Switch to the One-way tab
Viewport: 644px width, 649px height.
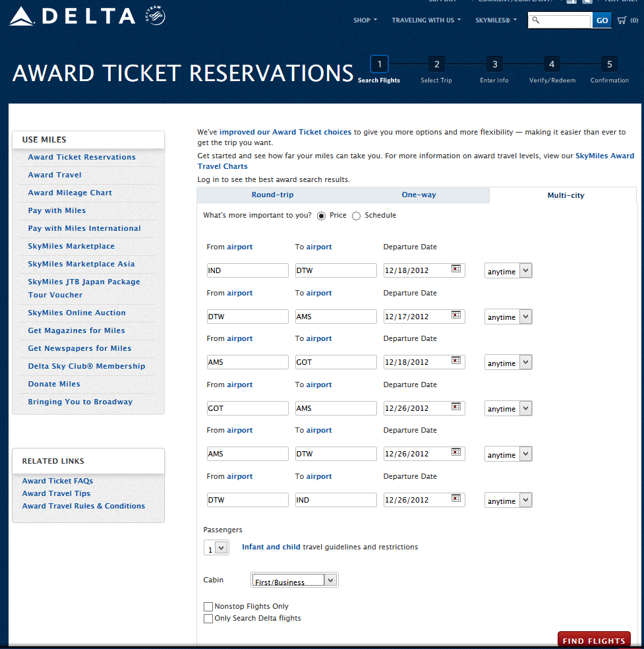(x=419, y=195)
